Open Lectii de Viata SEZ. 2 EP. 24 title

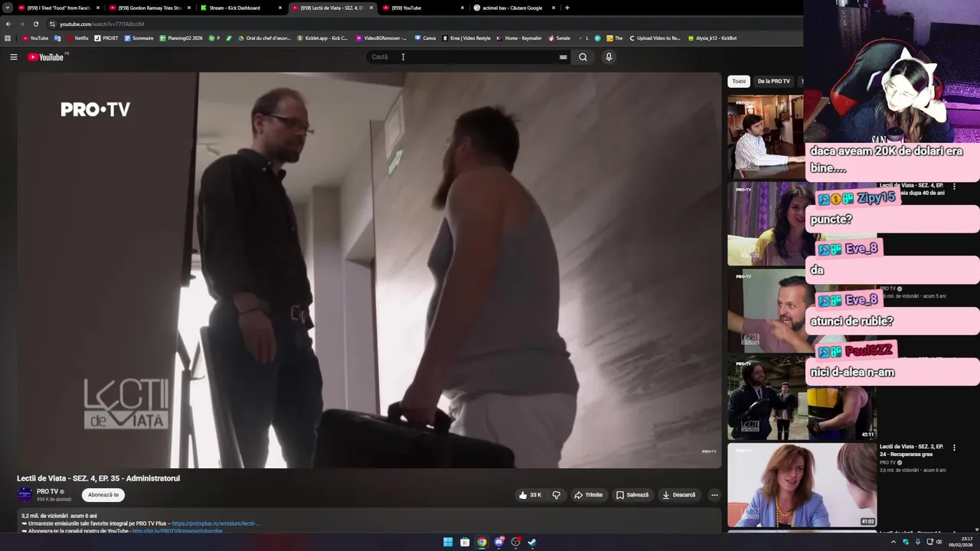click(911, 450)
